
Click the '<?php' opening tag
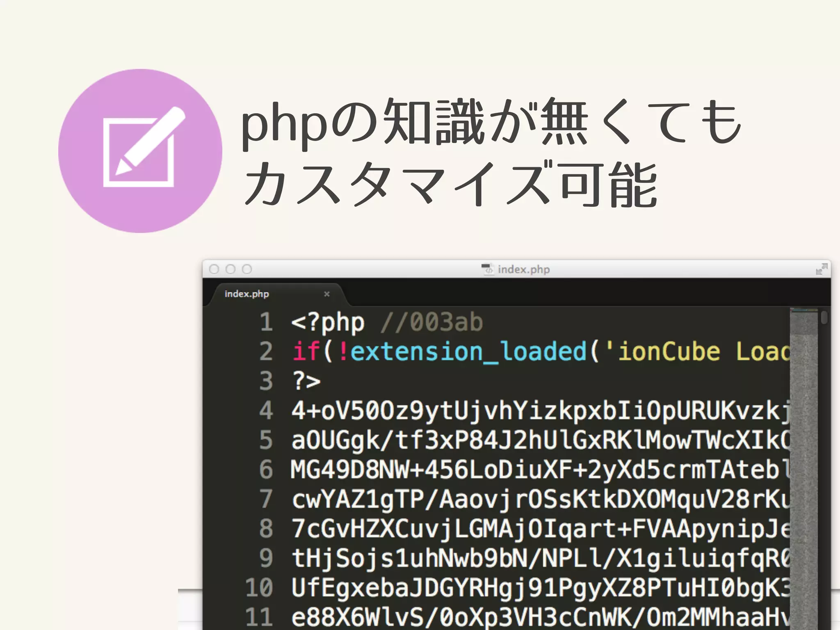click(328, 323)
